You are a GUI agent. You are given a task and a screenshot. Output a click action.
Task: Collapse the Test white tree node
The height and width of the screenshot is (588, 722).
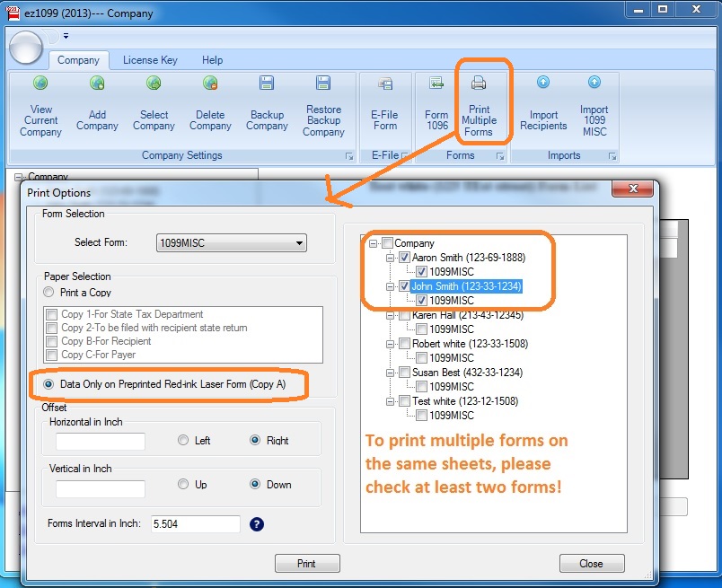click(x=390, y=401)
